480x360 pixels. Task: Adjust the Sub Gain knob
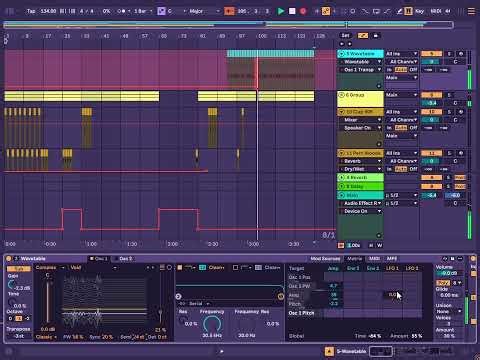tap(12, 285)
